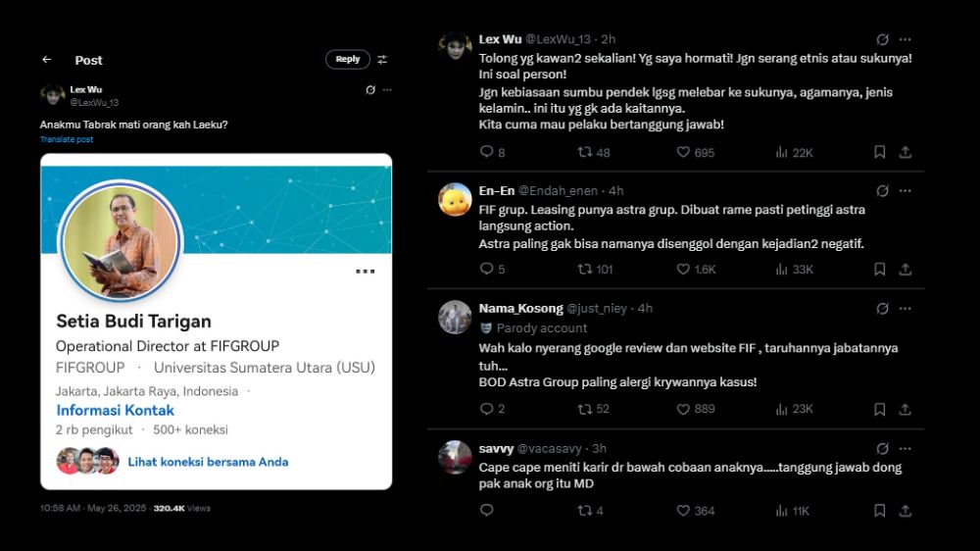Bookmark Lex Wu's reply
Image resolution: width=980 pixels, height=551 pixels.
tap(879, 152)
